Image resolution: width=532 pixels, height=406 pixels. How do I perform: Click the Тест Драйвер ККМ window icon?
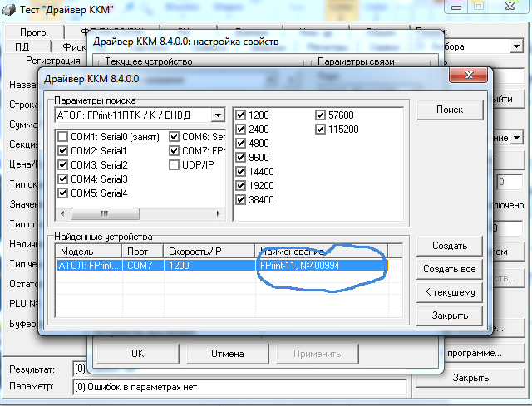coord(9,9)
